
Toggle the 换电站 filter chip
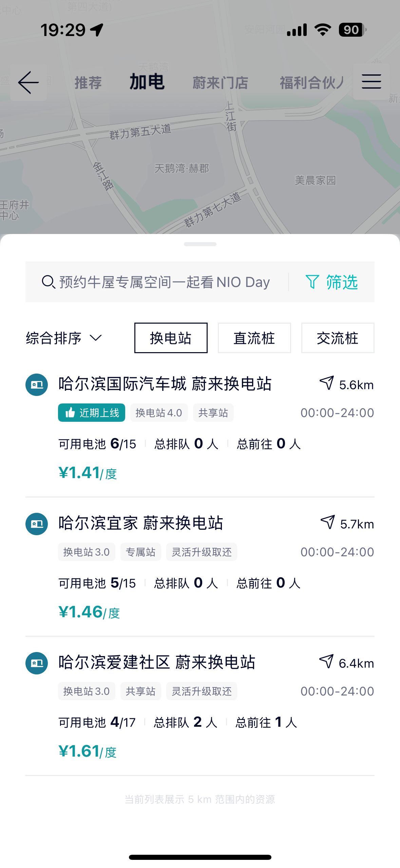171,338
